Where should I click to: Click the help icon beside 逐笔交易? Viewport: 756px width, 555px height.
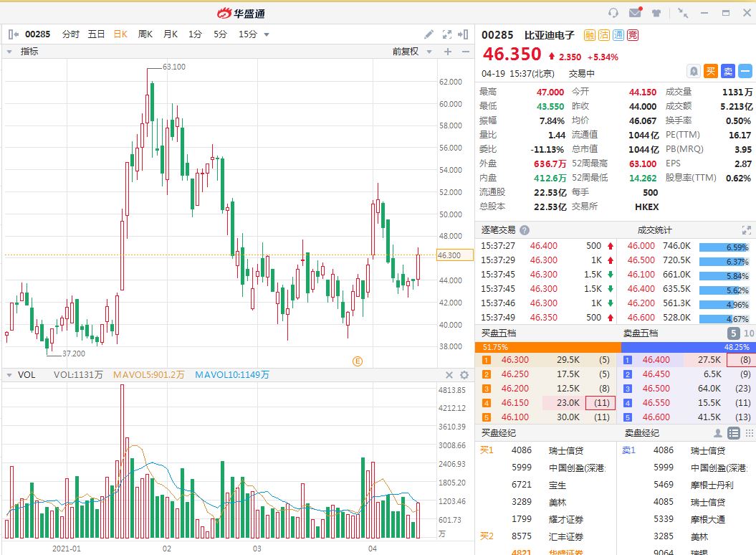click(x=525, y=230)
